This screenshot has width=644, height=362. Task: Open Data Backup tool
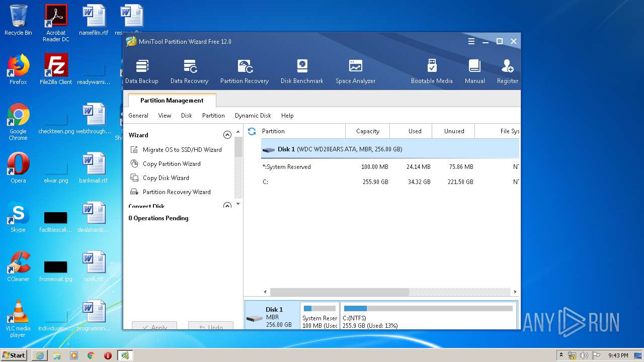pos(141,71)
